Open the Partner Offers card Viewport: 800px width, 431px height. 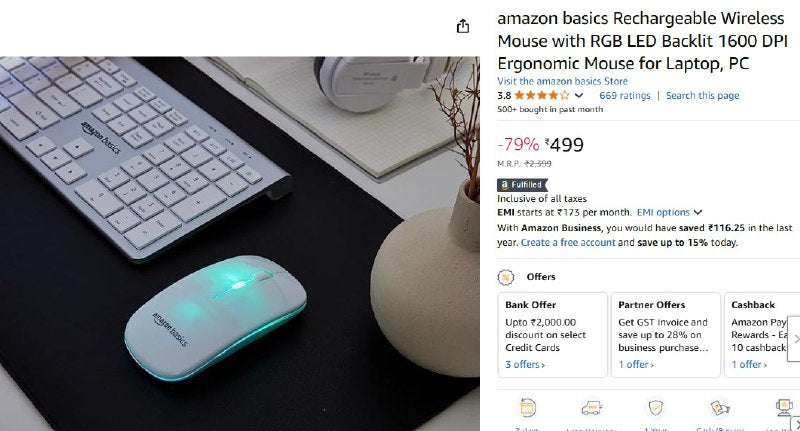click(x=666, y=335)
